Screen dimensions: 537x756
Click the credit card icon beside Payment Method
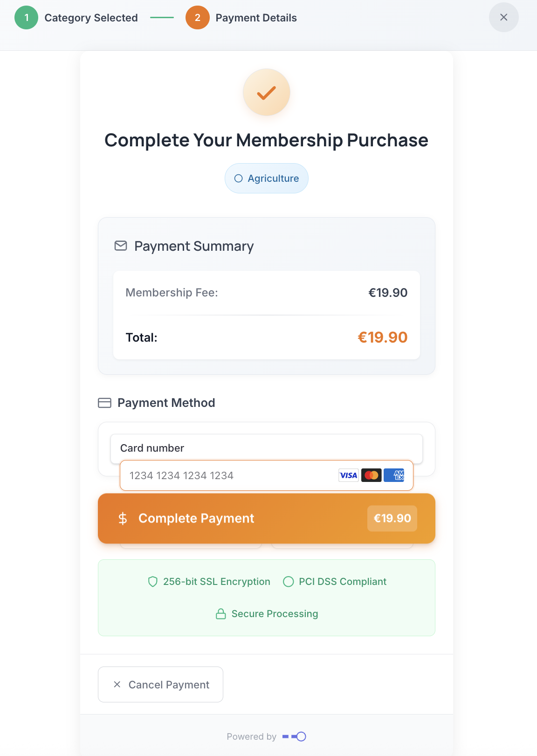[x=104, y=403]
